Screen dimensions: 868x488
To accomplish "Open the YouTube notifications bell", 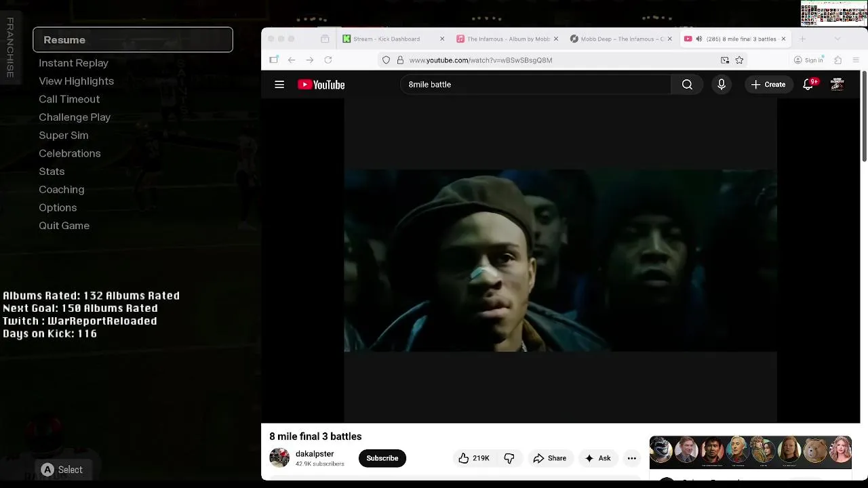I will click(x=808, y=85).
